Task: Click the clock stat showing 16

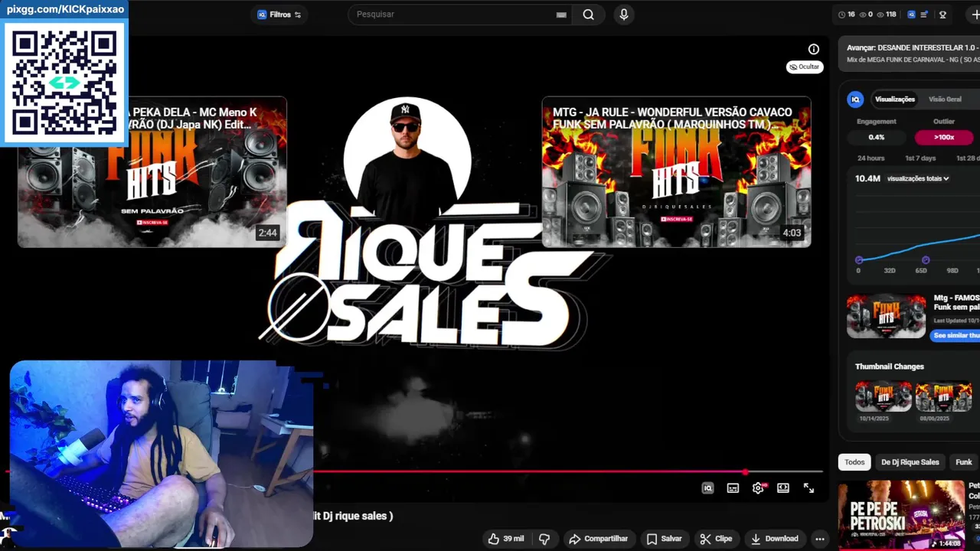Action: point(847,15)
